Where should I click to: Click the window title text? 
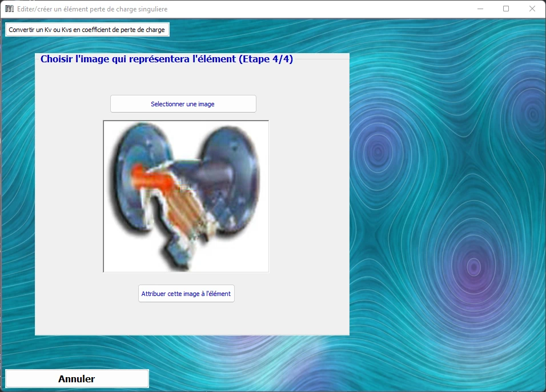93,9
